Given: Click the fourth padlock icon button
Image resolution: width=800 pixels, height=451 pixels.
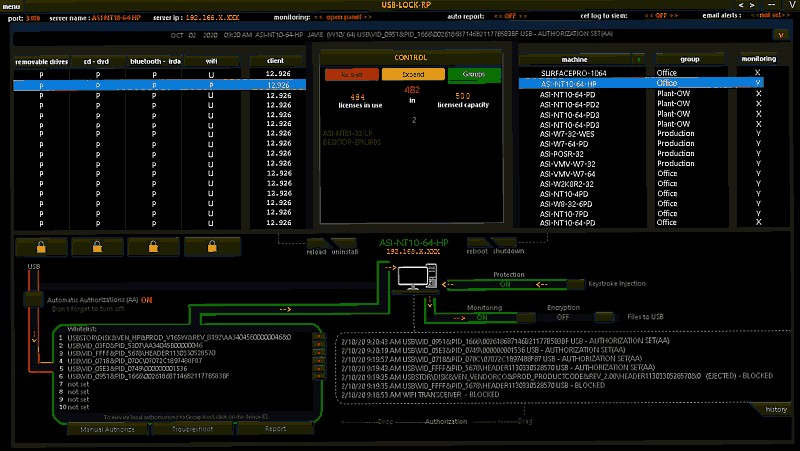Looking at the screenshot, I should coord(212,248).
